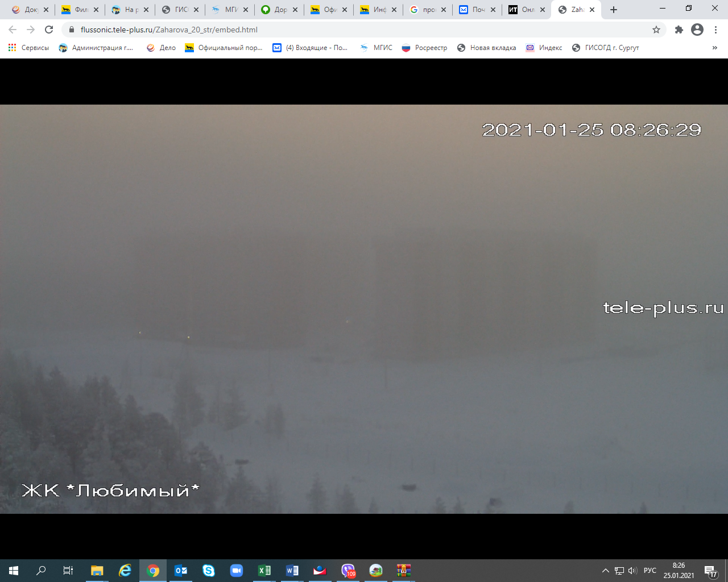Screen dimensions: 728x582
Task: Bookmark this page using the star icon
Action: click(656, 30)
